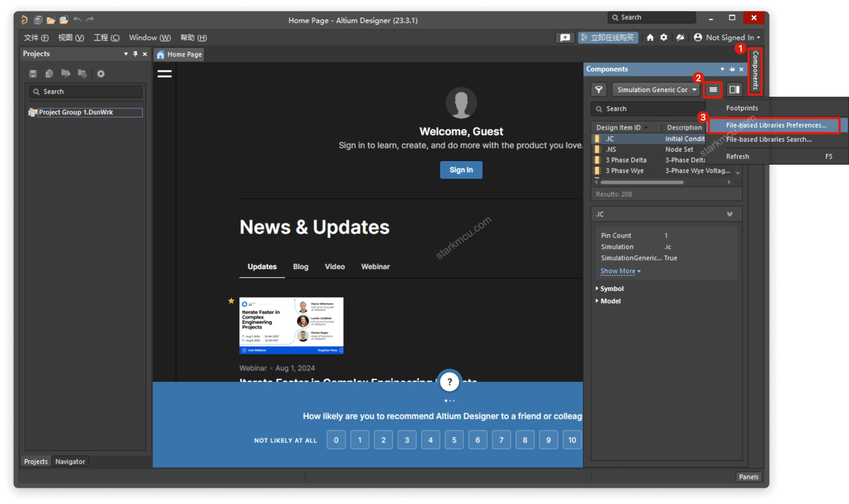
Task: Switch to the Webinar tab
Action: [375, 266]
